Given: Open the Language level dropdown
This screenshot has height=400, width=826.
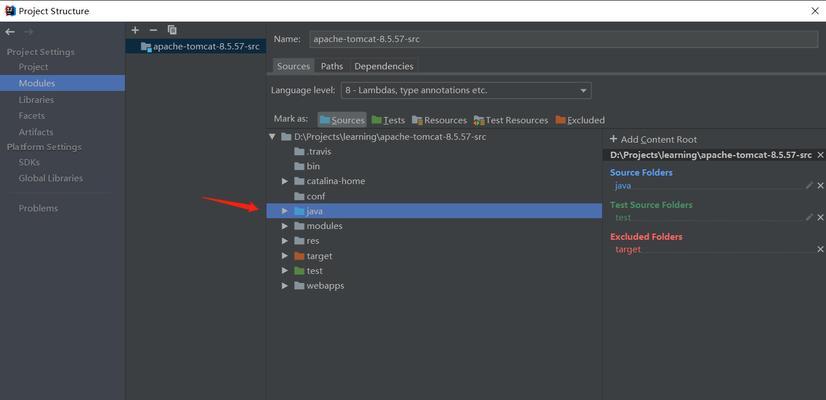Looking at the screenshot, I should [466, 91].
